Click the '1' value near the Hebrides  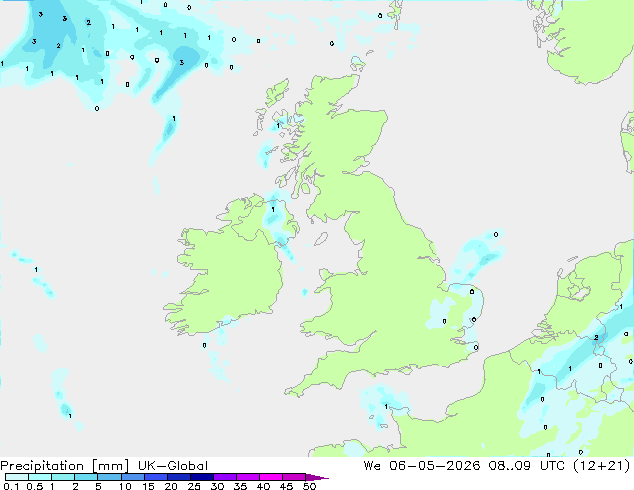[278, 126]
